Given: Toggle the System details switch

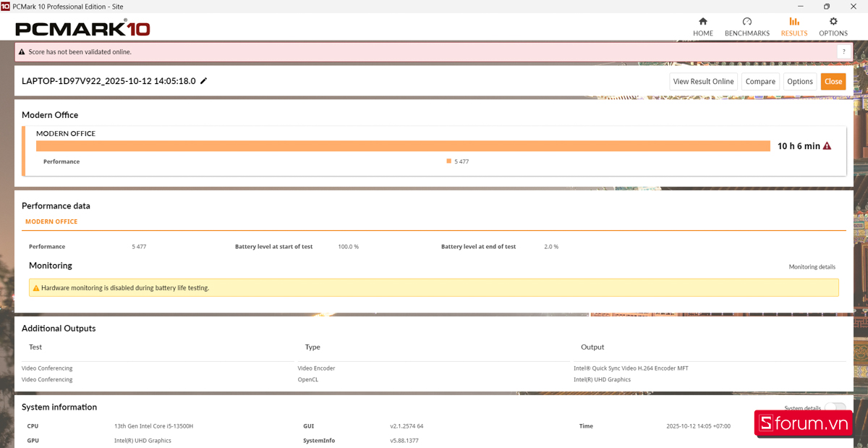Looking at the screenshot, I should click(x=835, y=409).
